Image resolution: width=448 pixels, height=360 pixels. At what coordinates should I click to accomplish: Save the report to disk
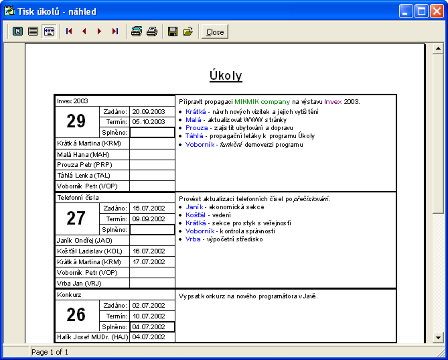point(172,31)
